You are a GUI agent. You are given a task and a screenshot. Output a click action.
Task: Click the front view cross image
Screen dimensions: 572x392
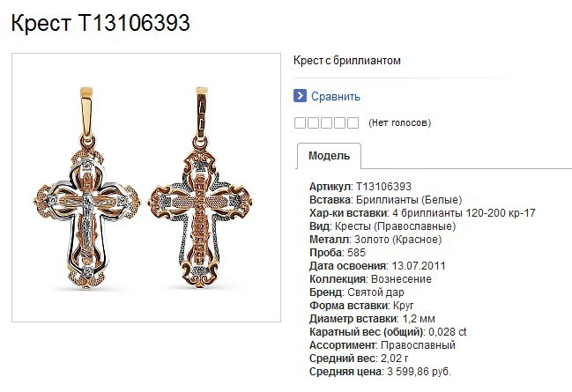tap(87, 189)
